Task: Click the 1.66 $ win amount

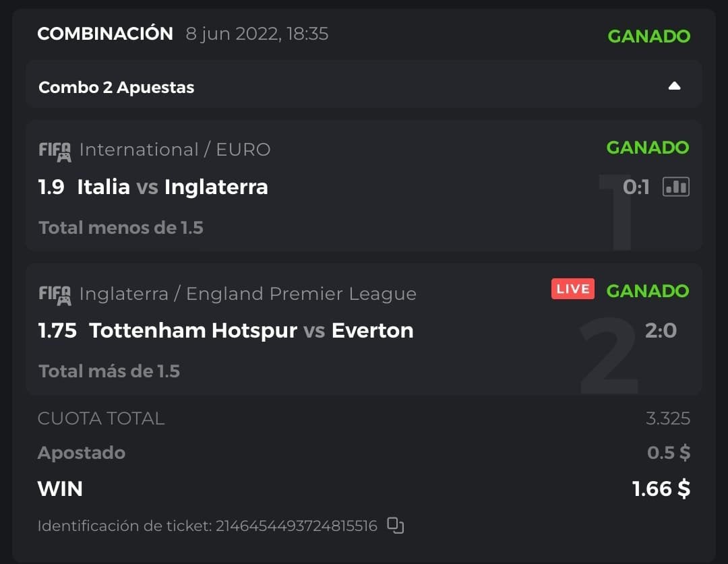Action: 661,489
